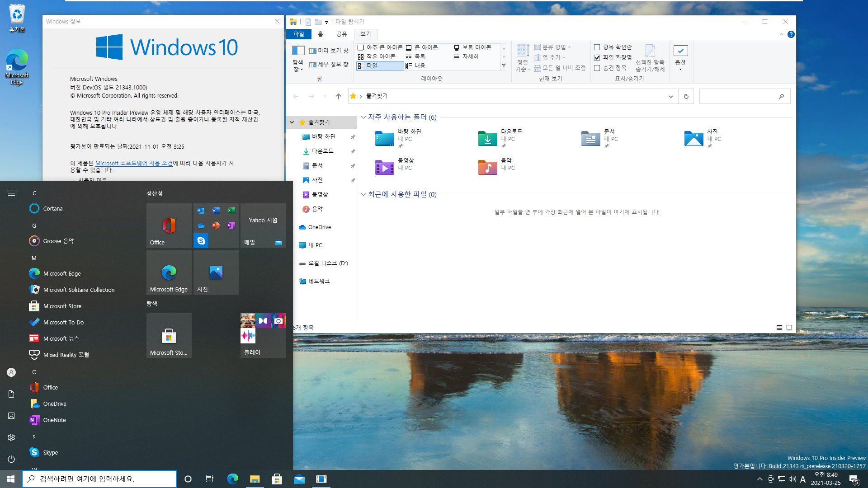
Task: Refresh the Explorer address bar
Action: pos(686,96)
